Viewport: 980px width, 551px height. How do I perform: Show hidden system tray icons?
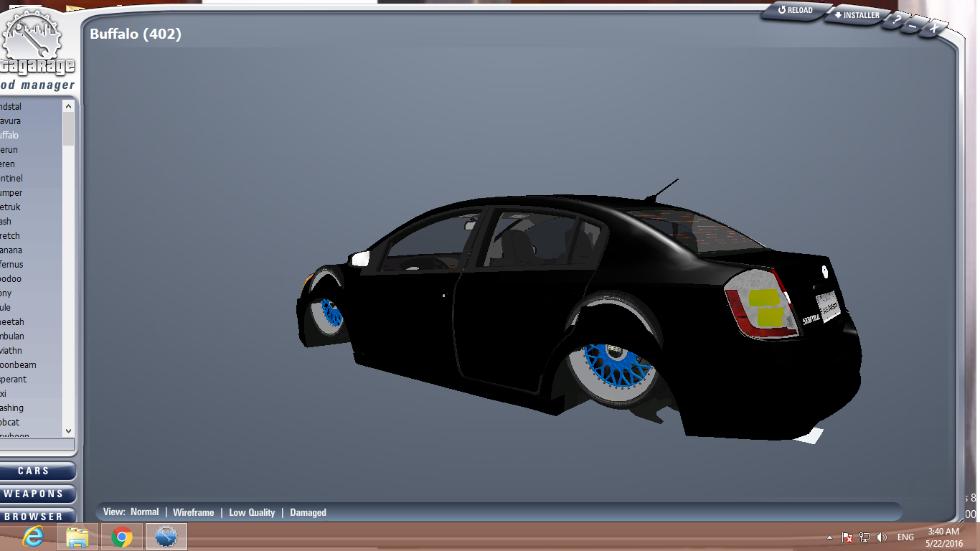tap(830, 537)
